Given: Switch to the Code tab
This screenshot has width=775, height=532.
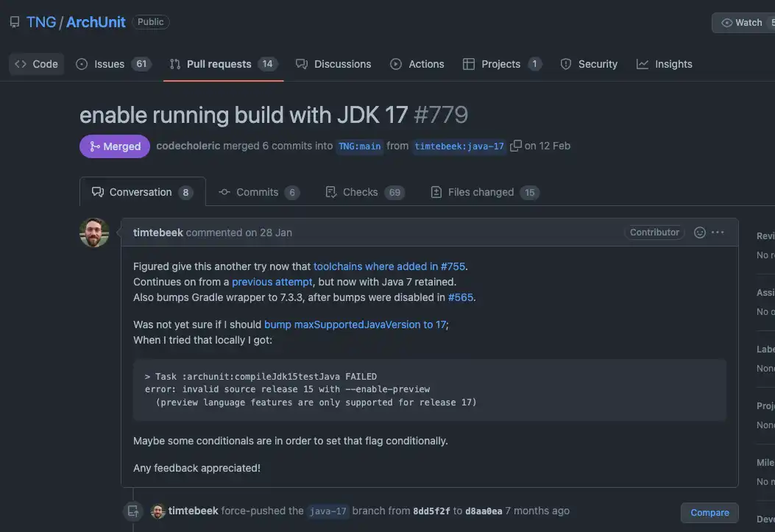Looking at the screenshot, I should (x=37, y=64).
